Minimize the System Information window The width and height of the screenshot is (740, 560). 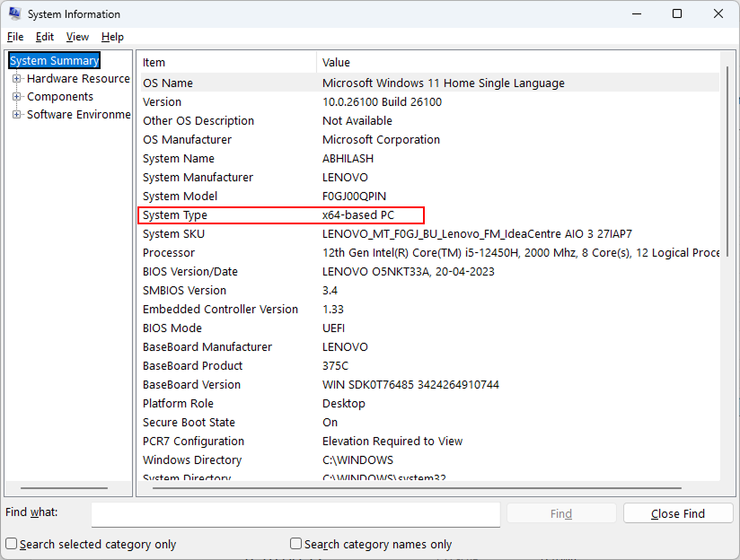tap(637, 13)
